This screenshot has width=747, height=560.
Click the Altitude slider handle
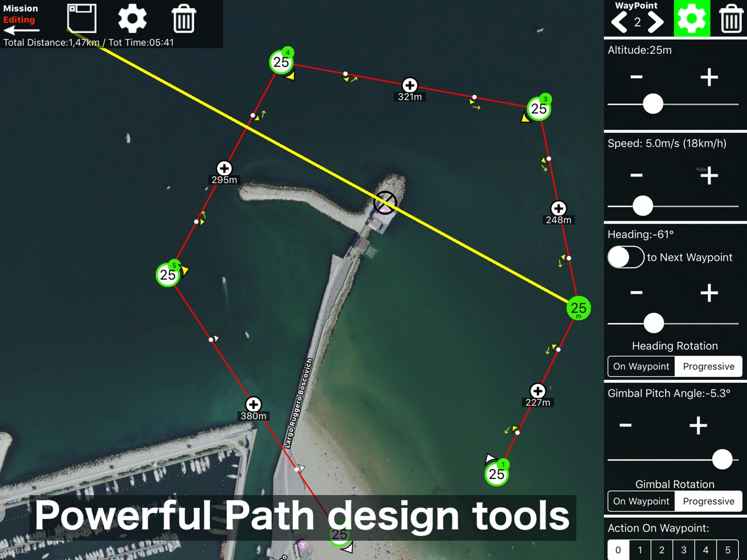(x=653, y=104)
